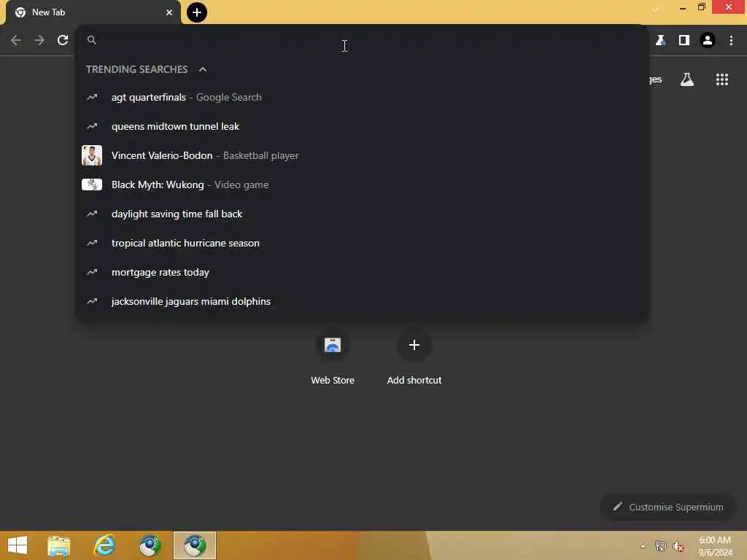Select suggestion mortgage rates today
Viewport: 747px width, 560px height.
pos(362,273)
